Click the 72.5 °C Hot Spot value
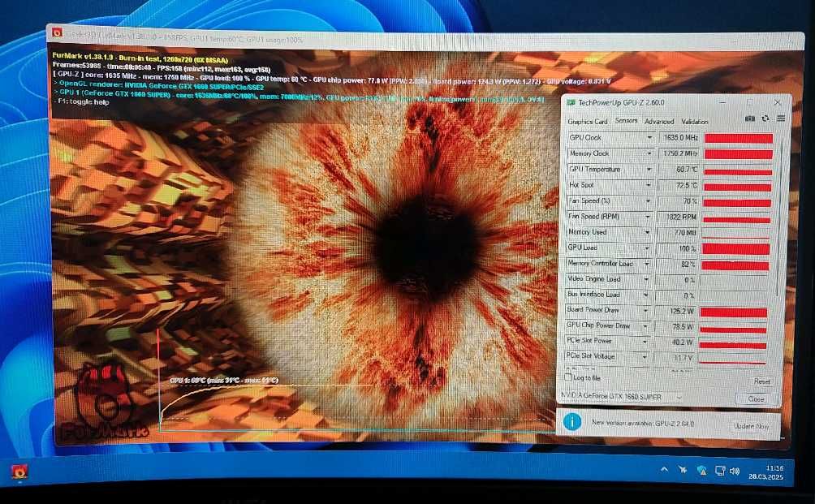 [x=679, y=186]
